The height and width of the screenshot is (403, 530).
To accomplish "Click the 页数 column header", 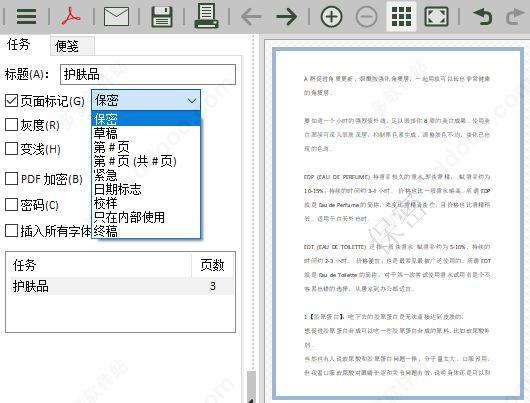I will (212, 265).
